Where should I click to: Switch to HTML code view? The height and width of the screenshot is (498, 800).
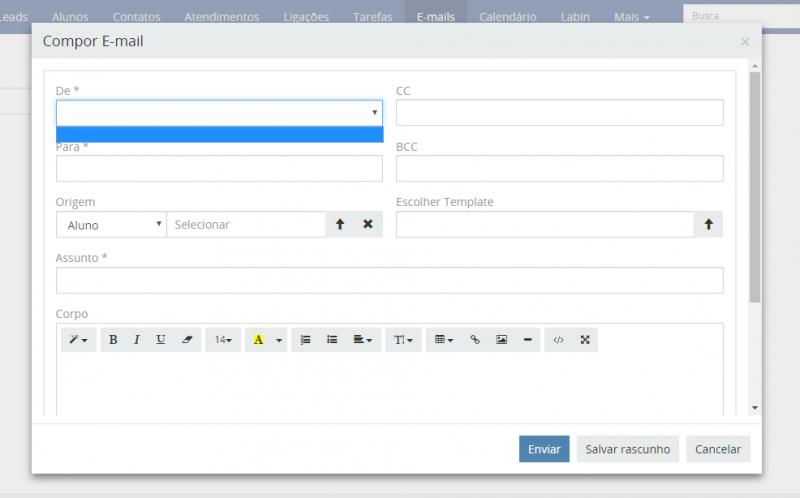tap(558, 340)
